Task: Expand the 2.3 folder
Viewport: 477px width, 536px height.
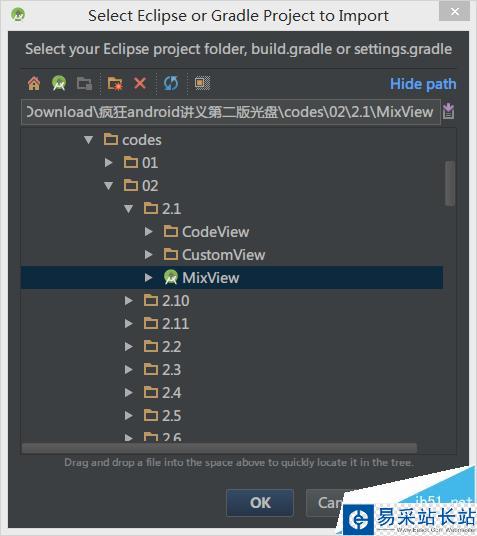Action: [129, 370]
